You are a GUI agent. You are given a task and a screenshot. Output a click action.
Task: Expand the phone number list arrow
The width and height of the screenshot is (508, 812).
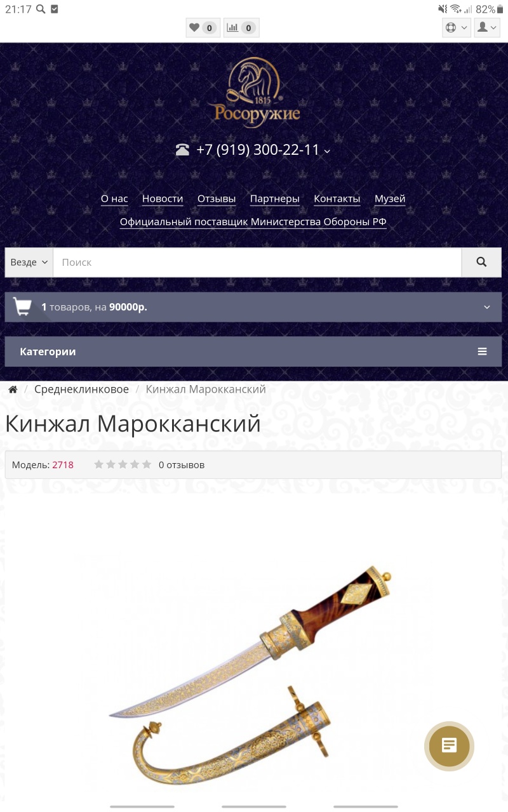tap(327, 151)
